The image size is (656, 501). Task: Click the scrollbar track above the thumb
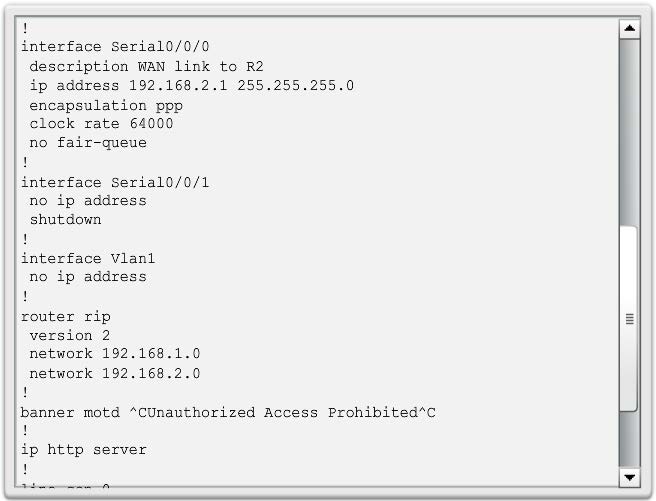click(x=629, y=130)
